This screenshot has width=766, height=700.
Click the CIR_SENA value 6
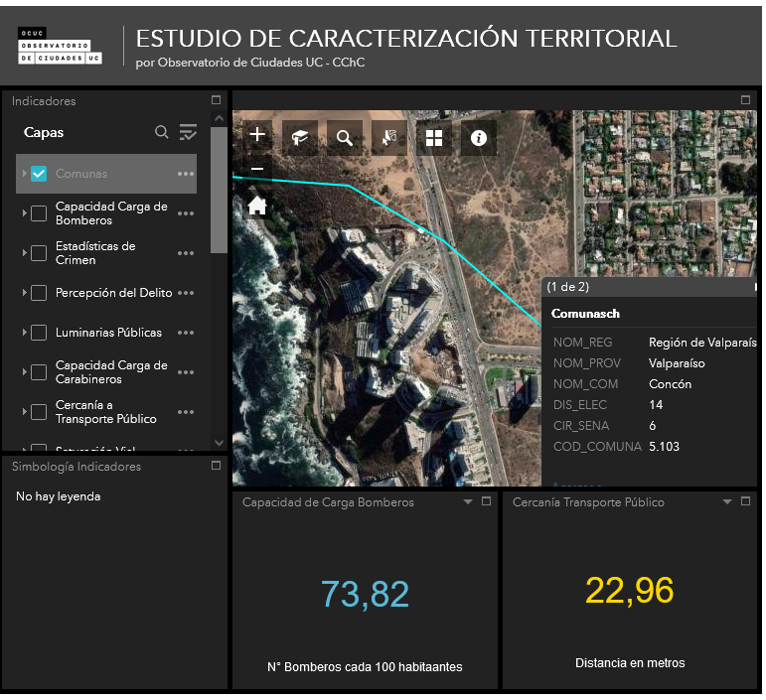652,426
